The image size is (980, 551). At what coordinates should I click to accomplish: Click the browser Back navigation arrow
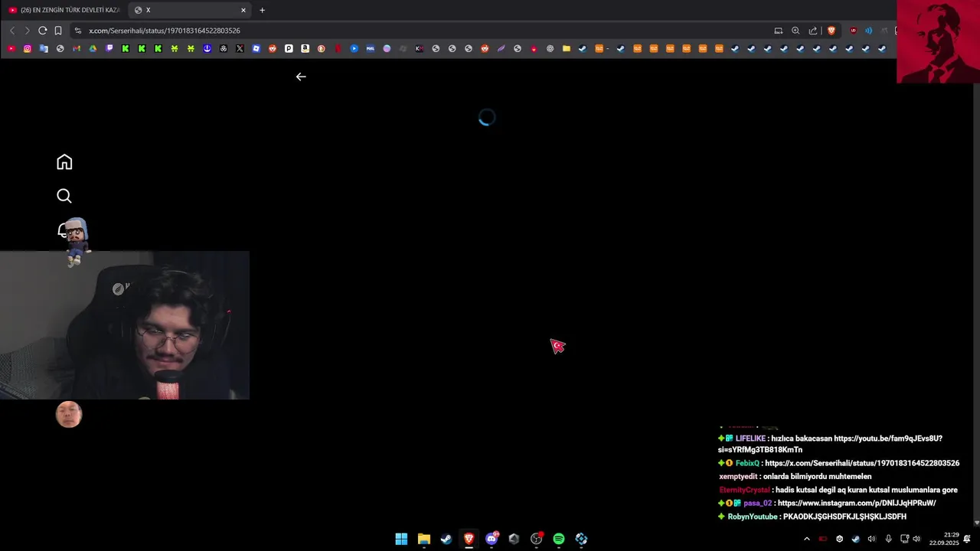coord(11,31)
